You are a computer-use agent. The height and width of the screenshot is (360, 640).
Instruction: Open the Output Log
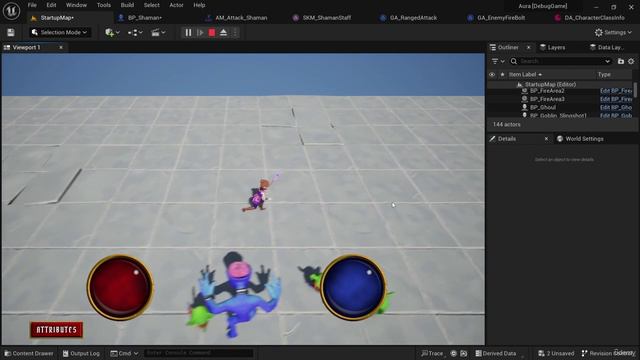coord(81,353)
